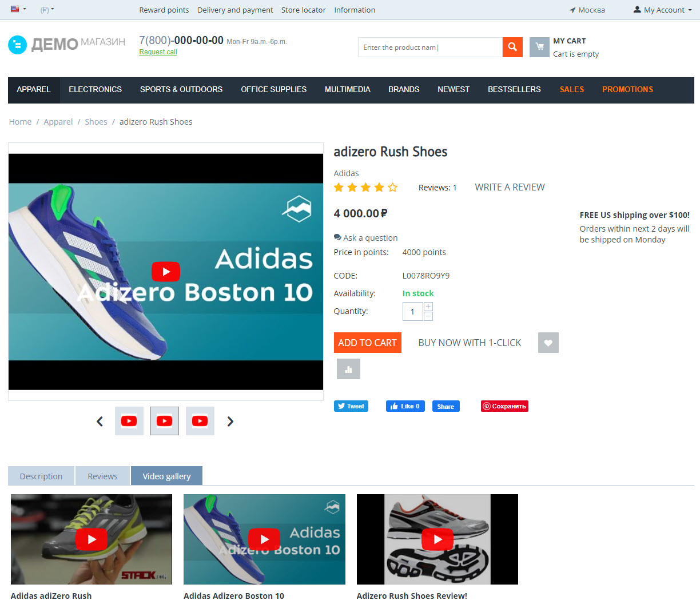Advance thumbnails with the right carousel arrow

tap(230, 421)
